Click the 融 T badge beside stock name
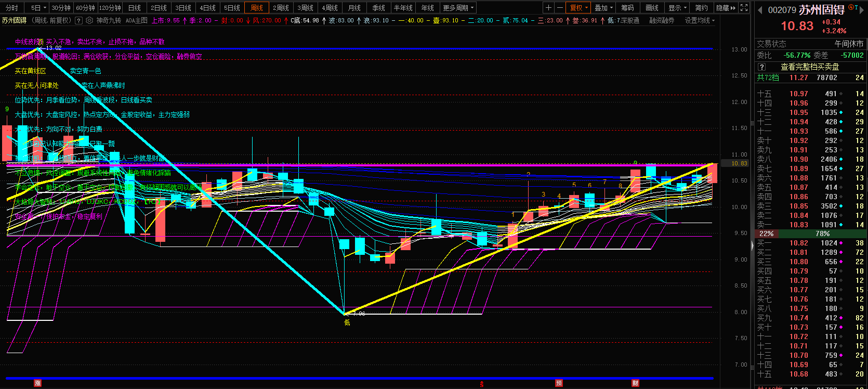This screenshot has width=868, height=389. pyautogui.click(x=853, y=7)
